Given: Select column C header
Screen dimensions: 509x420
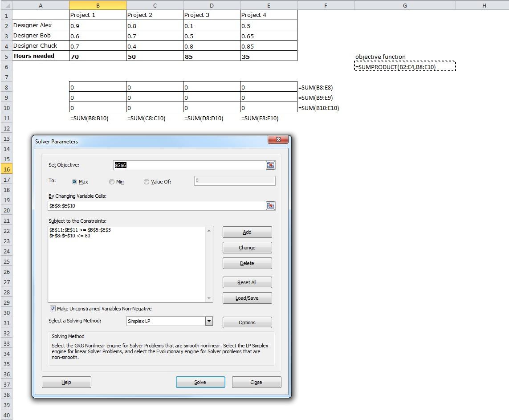Looking at the screenshot, I should tap(155, 5).
